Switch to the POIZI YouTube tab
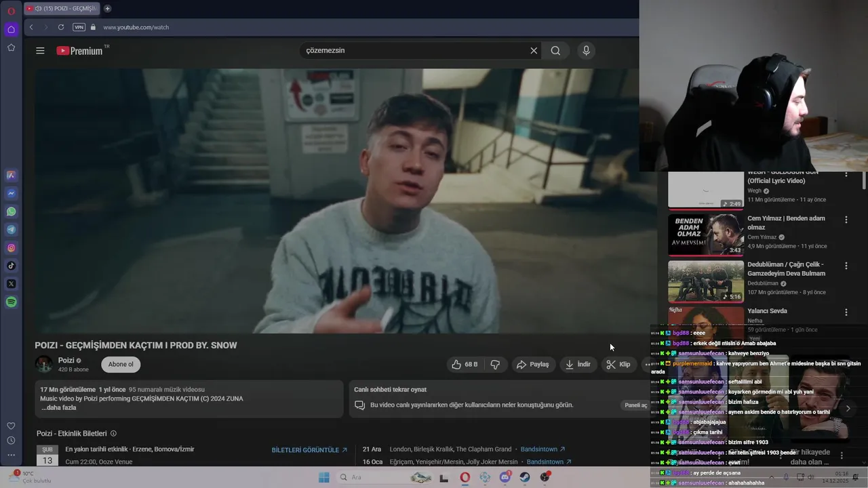Image resolution: width=868 pixels, height=488 pixels. [62, 9]
